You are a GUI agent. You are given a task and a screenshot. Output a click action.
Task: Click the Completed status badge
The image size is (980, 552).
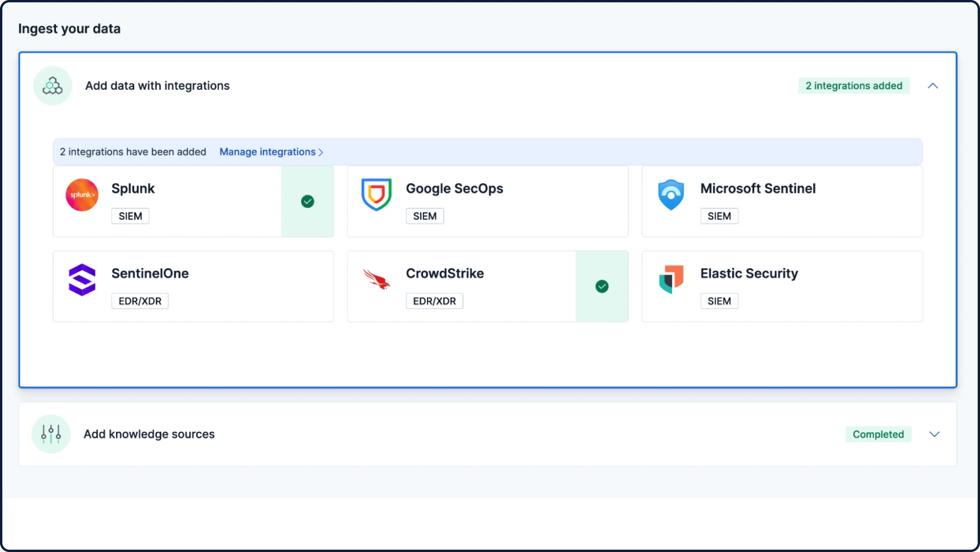coord(878,434)
